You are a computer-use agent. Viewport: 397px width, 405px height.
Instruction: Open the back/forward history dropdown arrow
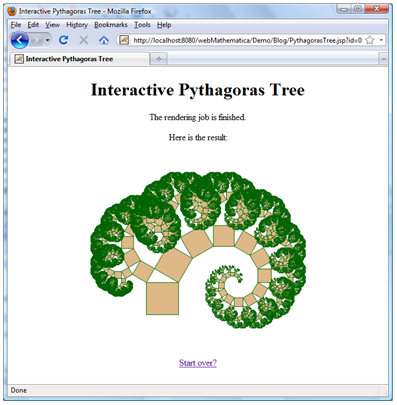[x=47, y=40]
